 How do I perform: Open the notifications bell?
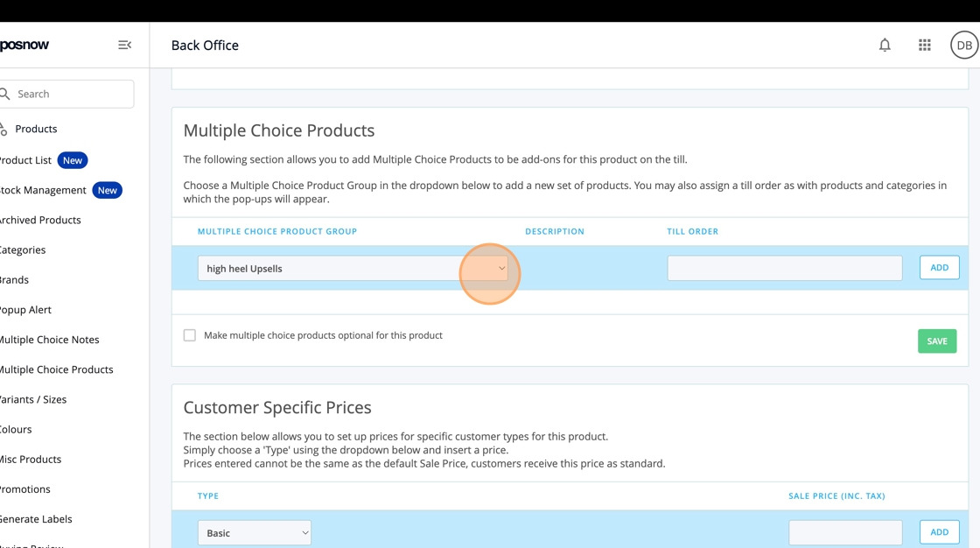pos(885,45)
